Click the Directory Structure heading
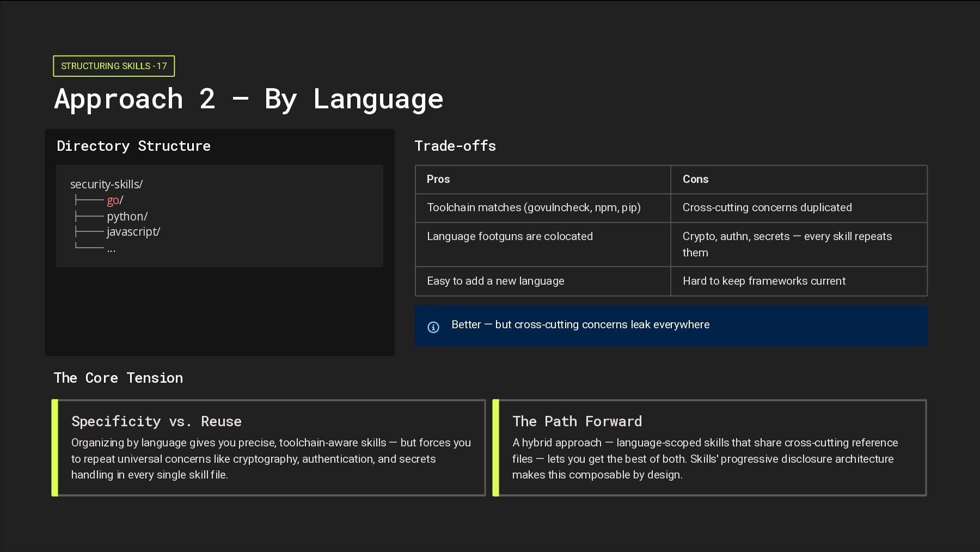Viewport: 980px width, 552px height. click(x=133, y=146)
